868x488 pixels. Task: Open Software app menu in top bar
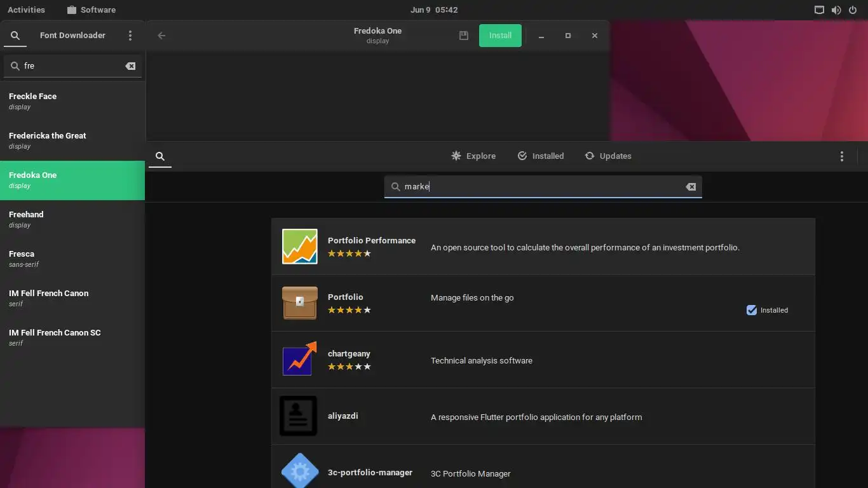91,10
